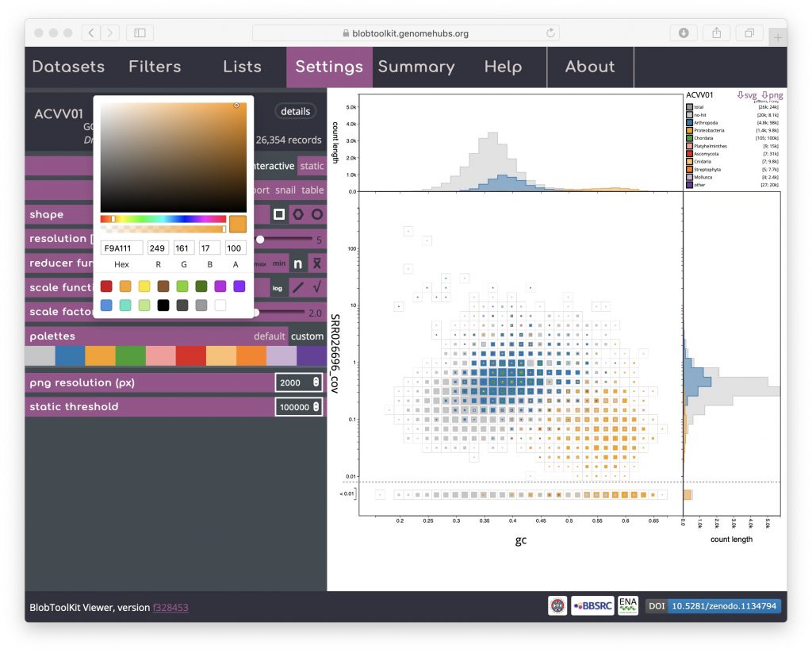
Task: Switch to the snail plot view
Action: click(285, 190)
